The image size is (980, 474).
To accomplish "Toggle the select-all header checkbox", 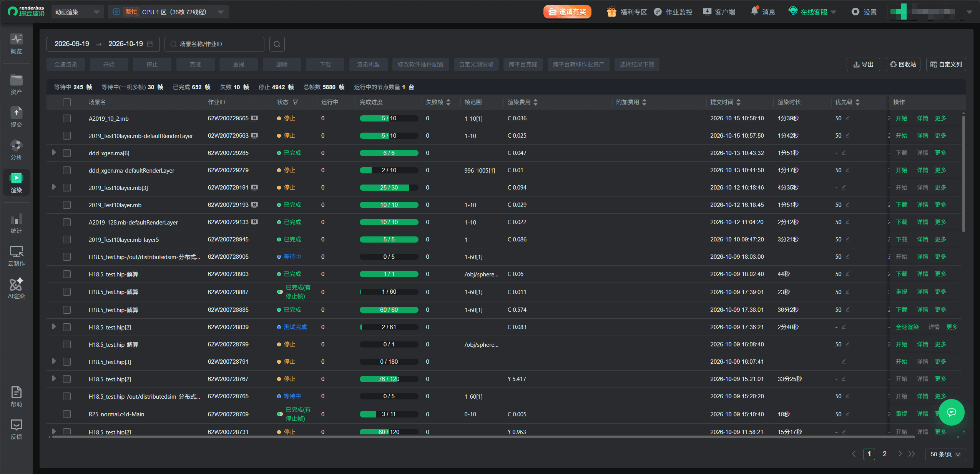I will tap(67, 102).
